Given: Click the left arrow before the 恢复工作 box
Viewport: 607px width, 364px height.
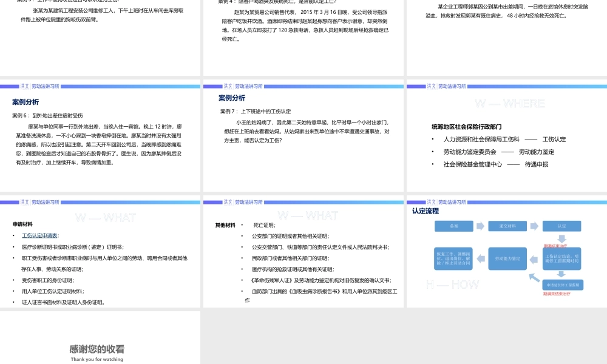Looking at the screenshot, I should [x=481, y=259].
